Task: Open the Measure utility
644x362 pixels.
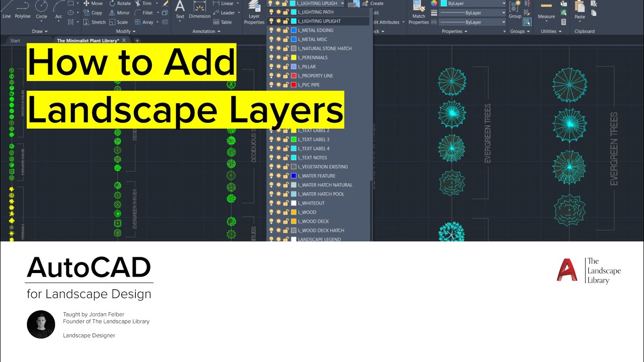Action: pos(546,11)
